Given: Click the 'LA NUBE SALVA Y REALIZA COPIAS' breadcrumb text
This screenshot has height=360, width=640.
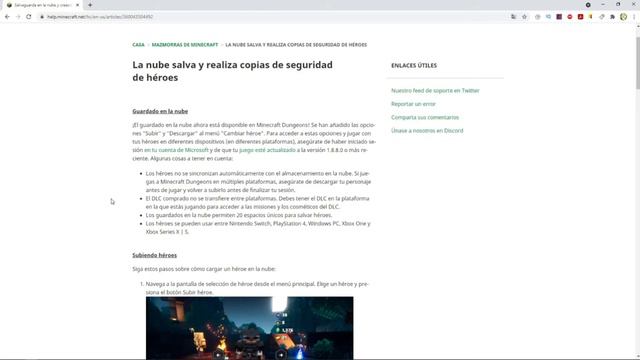Looking at the screenshot, I should (296, 44).
